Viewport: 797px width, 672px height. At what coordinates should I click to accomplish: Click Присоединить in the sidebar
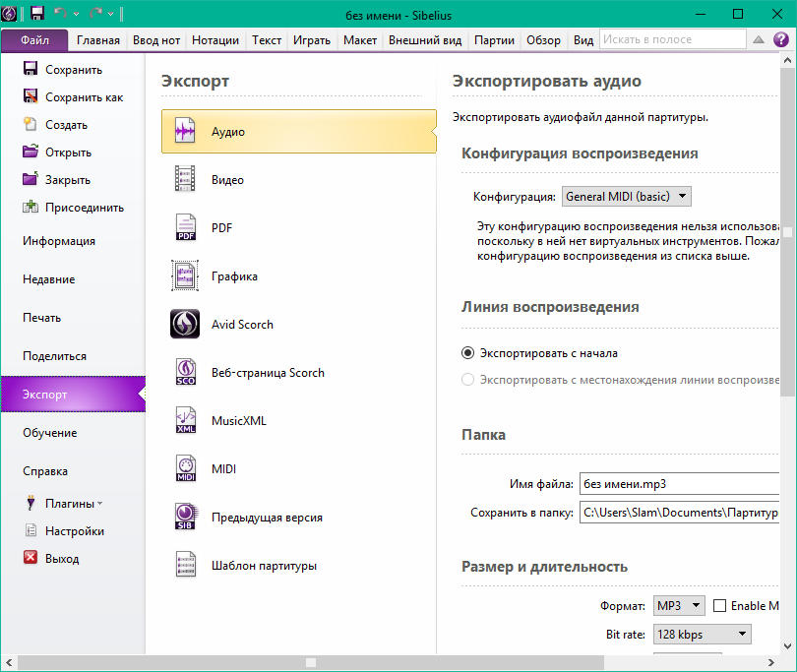74,208
